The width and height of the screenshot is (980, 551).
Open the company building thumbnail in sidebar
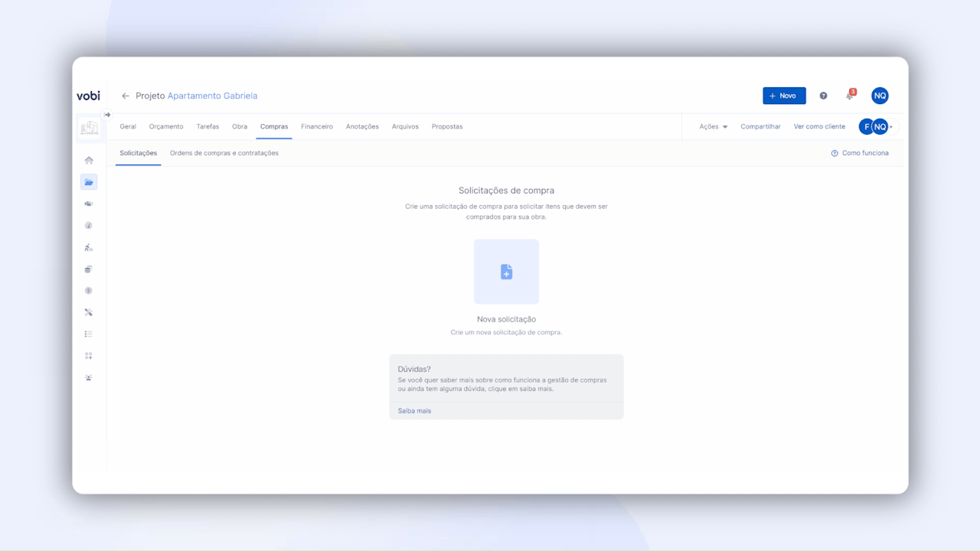[89, 128]
